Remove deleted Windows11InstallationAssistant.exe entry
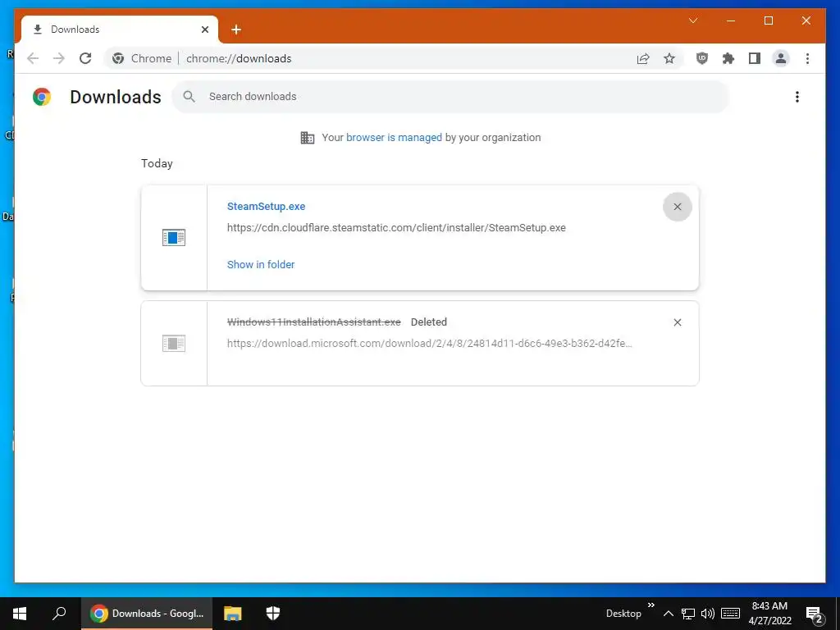Viewport: 840px width, 630px height. coord(677,322)
